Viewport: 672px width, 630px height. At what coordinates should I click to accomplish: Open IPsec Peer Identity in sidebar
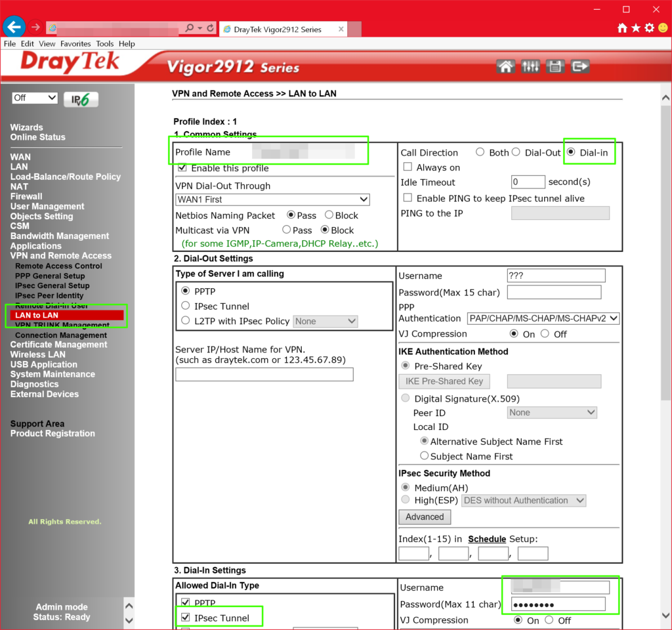tap(49, 296)
